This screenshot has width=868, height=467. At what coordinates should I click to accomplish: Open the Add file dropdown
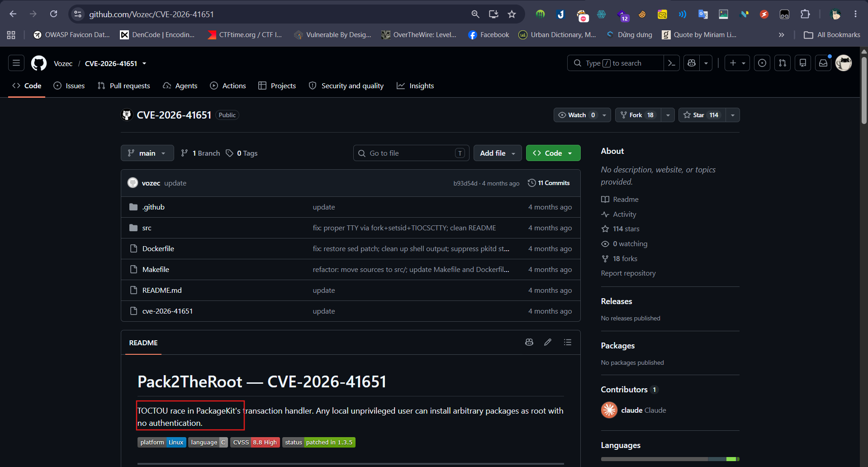(498, 153)
